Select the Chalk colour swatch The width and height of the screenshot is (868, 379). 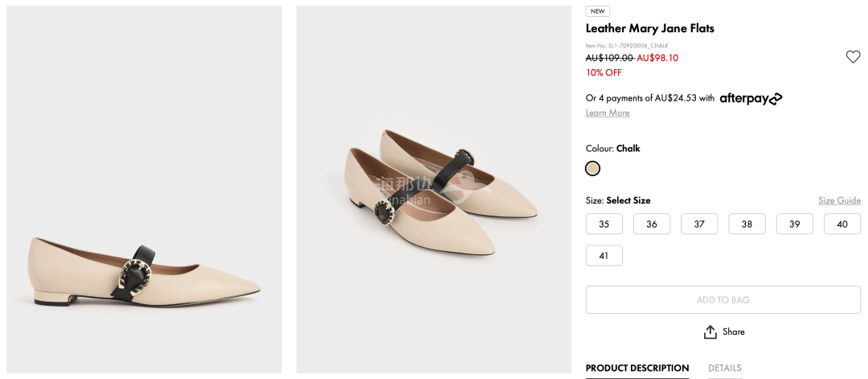click(x=593, y=168)
